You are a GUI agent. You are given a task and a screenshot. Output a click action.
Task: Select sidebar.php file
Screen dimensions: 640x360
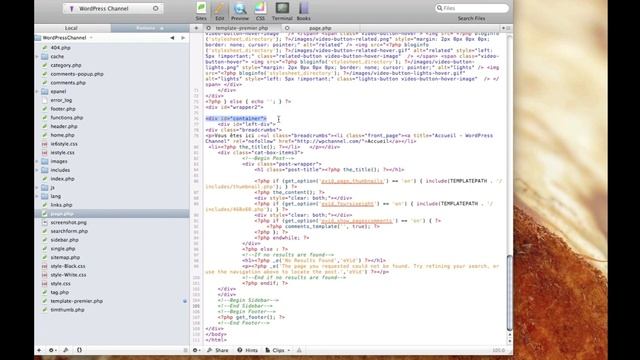pyautogui.click(x=64, y=240)
